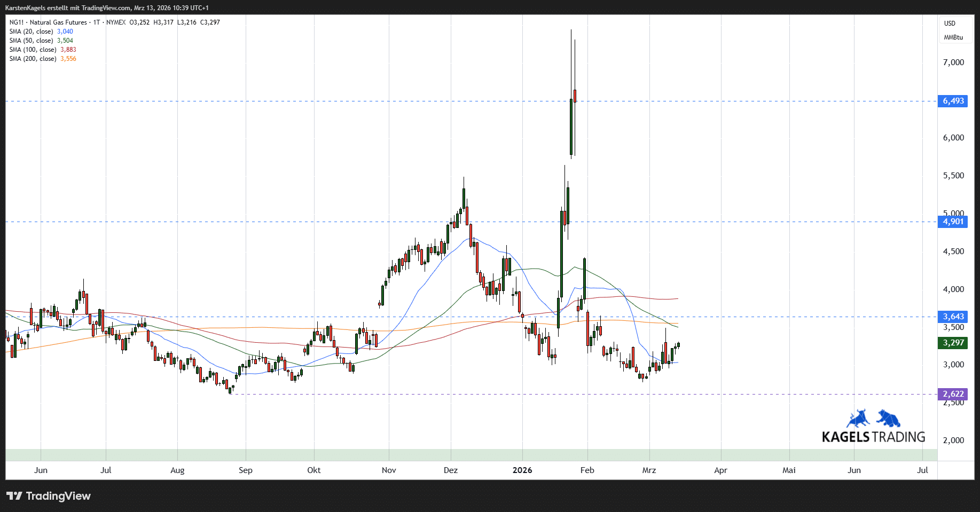
Task: Click the blue bear icon in Kagels logo
Action: (x=888, y=419)
